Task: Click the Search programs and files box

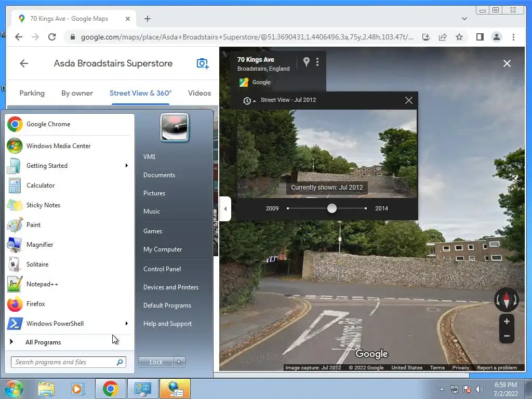Action: coord(68,362)
